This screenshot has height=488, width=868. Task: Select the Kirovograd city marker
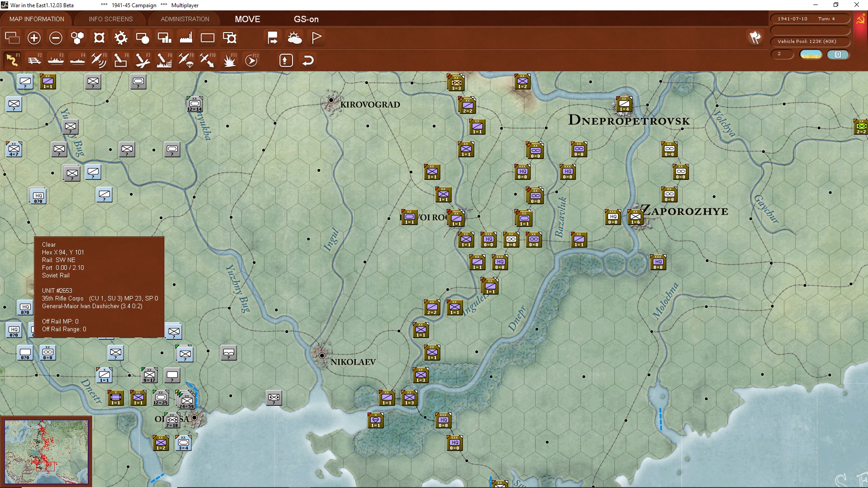tap(331, 100)
